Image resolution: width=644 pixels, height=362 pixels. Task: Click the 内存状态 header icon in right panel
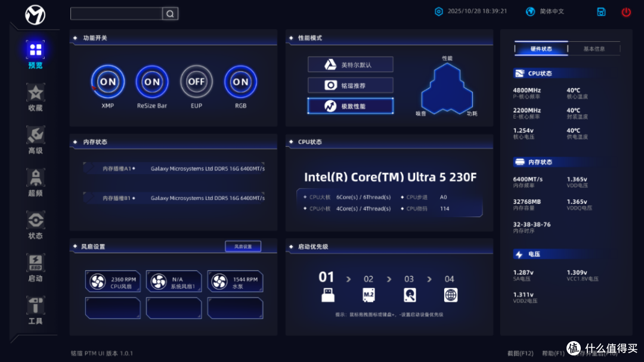pyautogui.click(x=519, y=162)
